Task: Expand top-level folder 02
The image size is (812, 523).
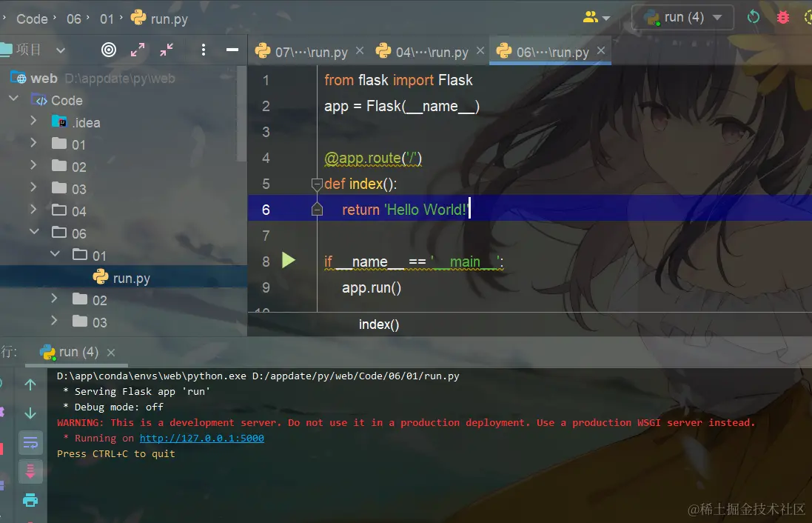Action: point(33,165)
